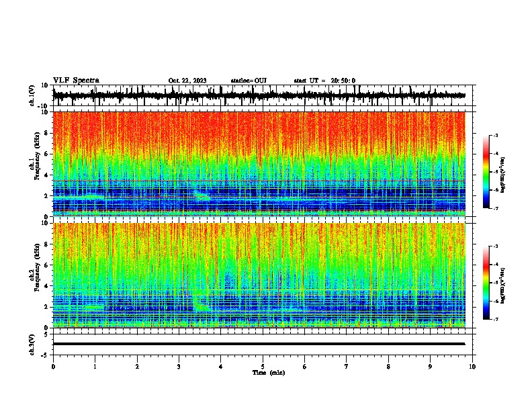Click the ch.3(V) flat line trace

tap(259, 344)
